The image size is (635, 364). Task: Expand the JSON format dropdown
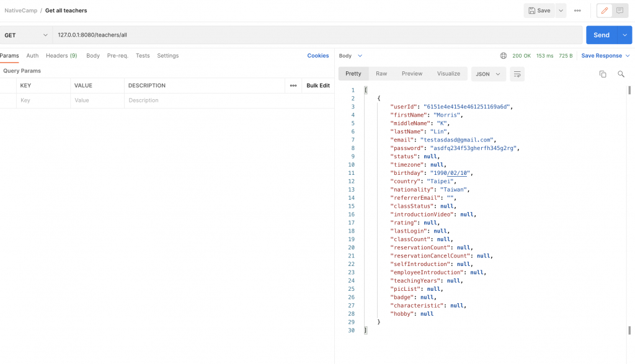[x=489, y=74]
